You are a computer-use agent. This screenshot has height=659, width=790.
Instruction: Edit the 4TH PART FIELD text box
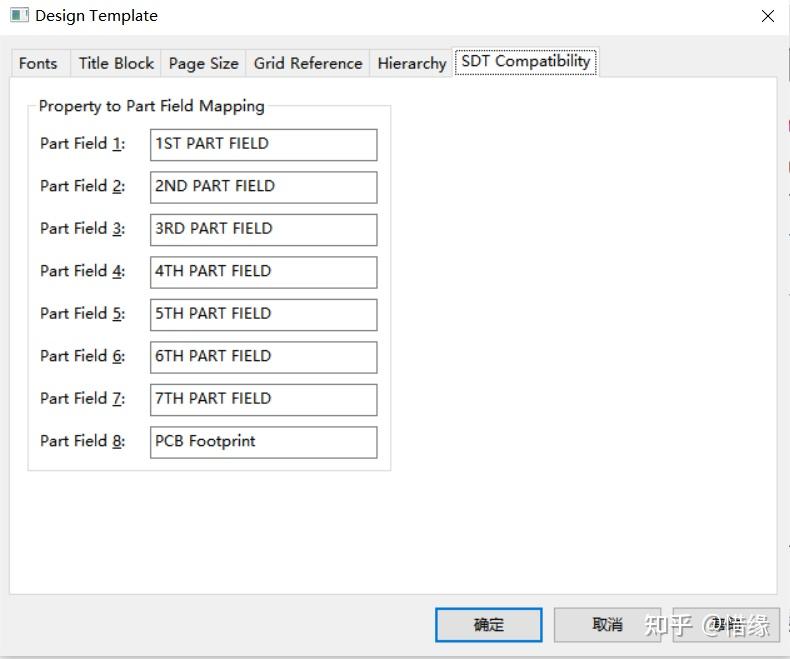point(263,272)
